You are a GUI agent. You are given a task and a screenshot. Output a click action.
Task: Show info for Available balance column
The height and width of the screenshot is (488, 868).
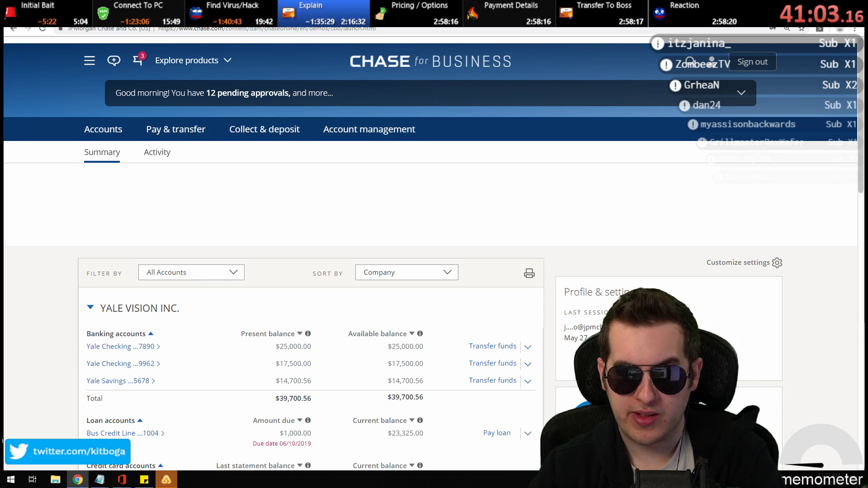pos(420,333)
